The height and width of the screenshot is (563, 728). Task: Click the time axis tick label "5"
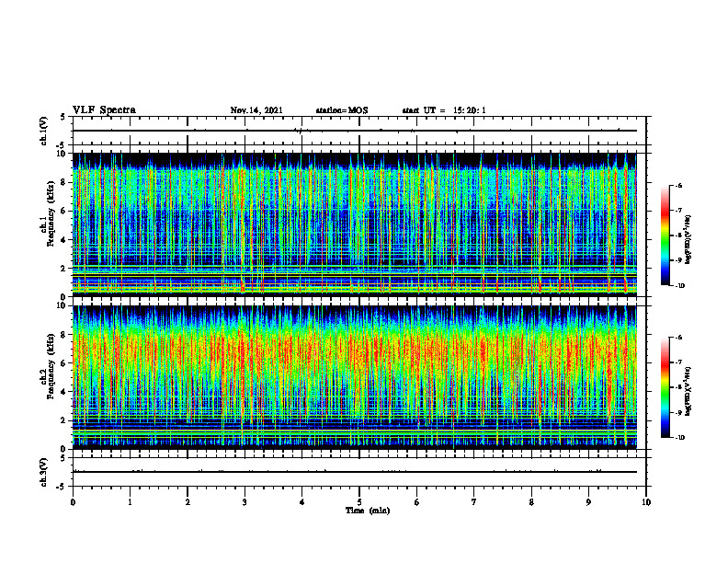tap(359, 502)
